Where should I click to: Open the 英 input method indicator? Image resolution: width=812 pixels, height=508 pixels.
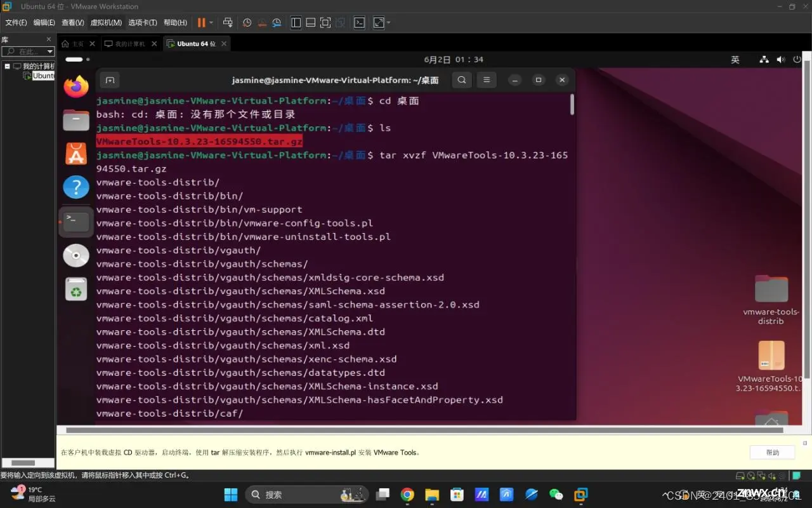click(735, 60)
